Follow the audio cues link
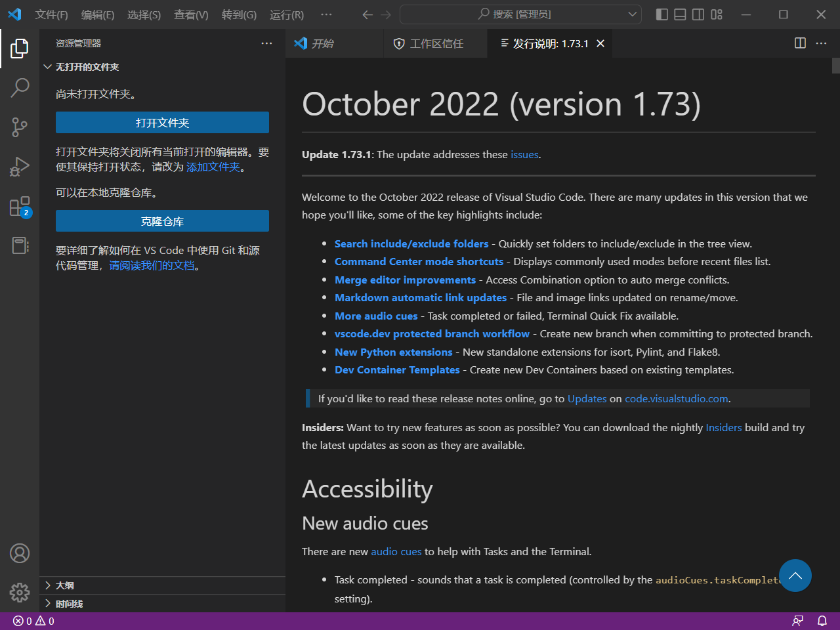Viewport: 840px width, 630px height. click(396, 551)
